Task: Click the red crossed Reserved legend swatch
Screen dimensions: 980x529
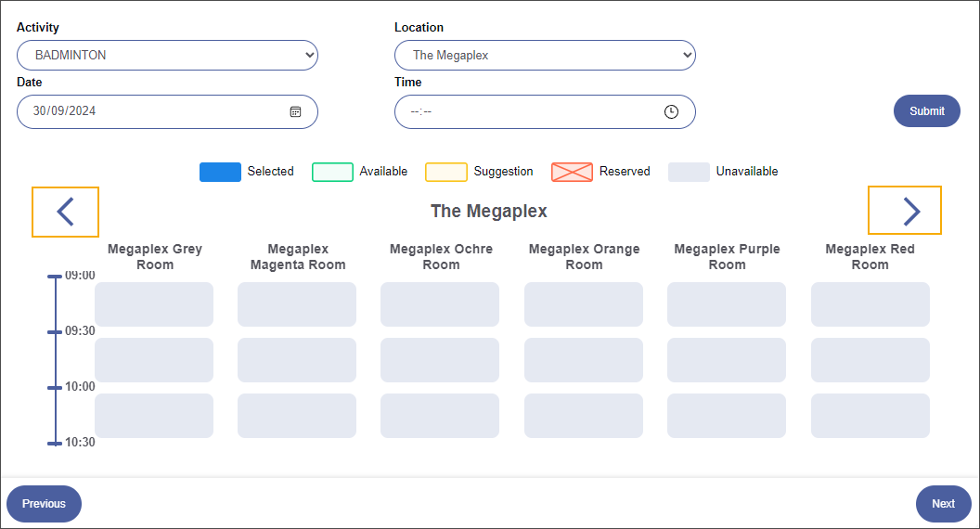Action: click(572, 172)
